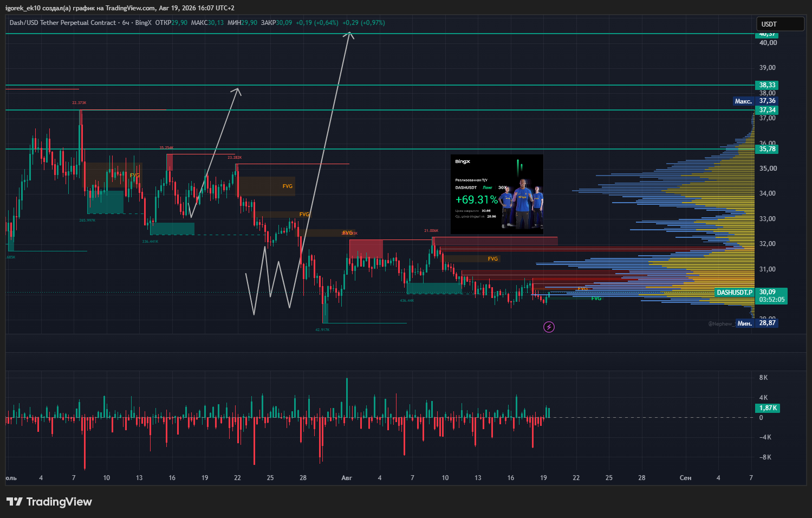This screenshot has width=812, height=518.
Task: Select the МАКС 30,13 high value
Action: (207, 23)
